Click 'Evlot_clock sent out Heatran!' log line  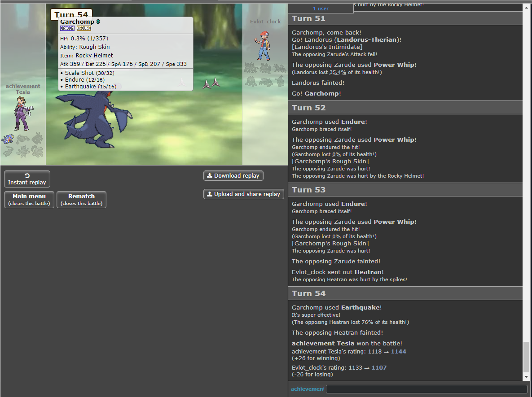338,272
